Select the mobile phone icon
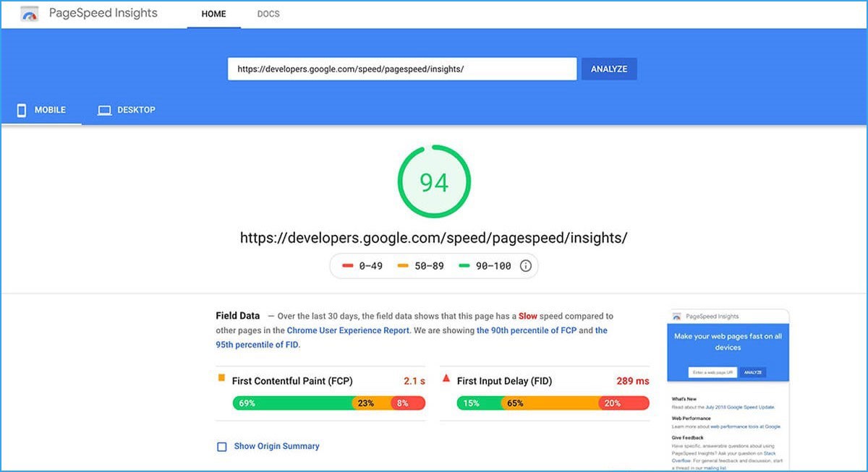 pyautogui.click(x=21, y=109)
